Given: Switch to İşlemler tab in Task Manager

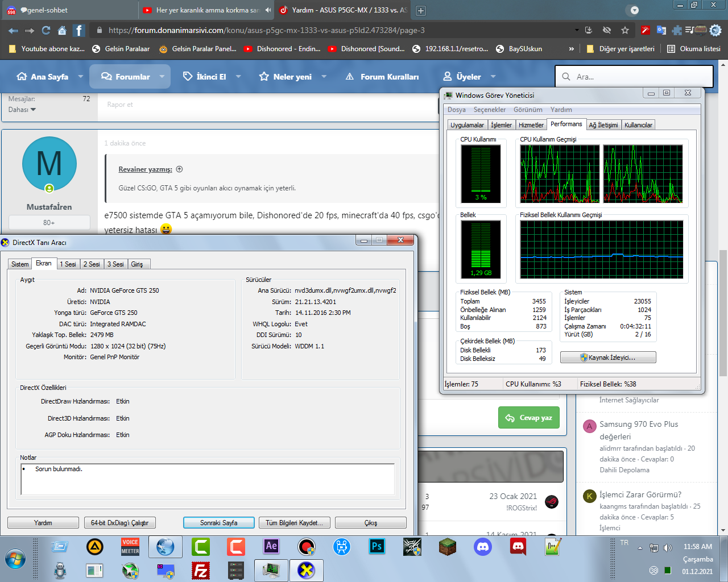Looking at the screenshot, I should (502, 125).
